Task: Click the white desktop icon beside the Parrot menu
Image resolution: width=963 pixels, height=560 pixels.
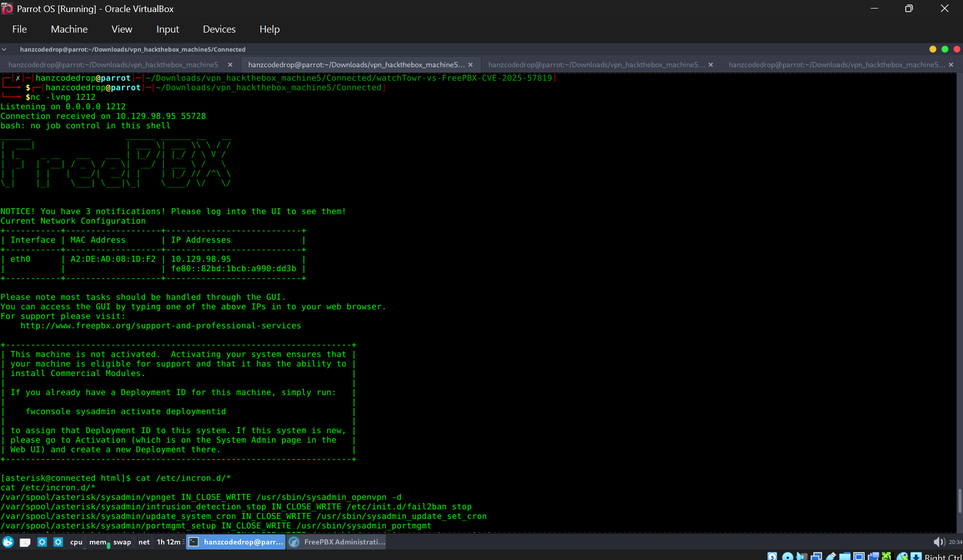Action: coord(25,543)
